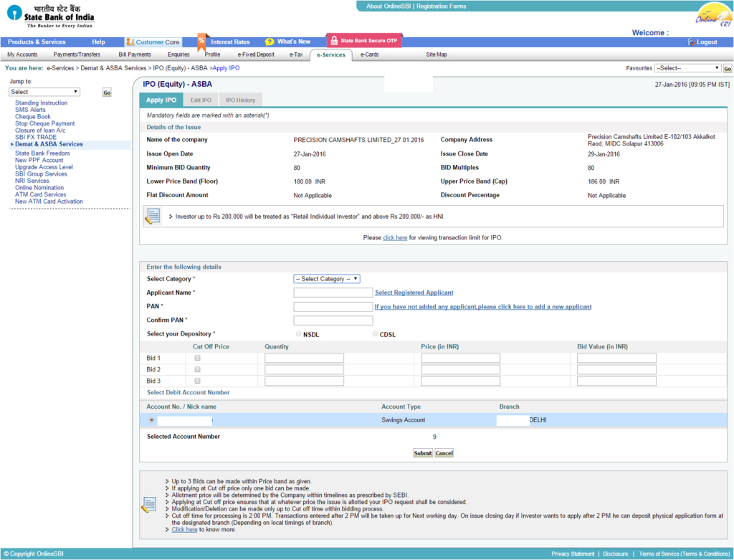Open NRI Services in the sidebar
This screenshot has width=734, height=560.
[32, 181]
